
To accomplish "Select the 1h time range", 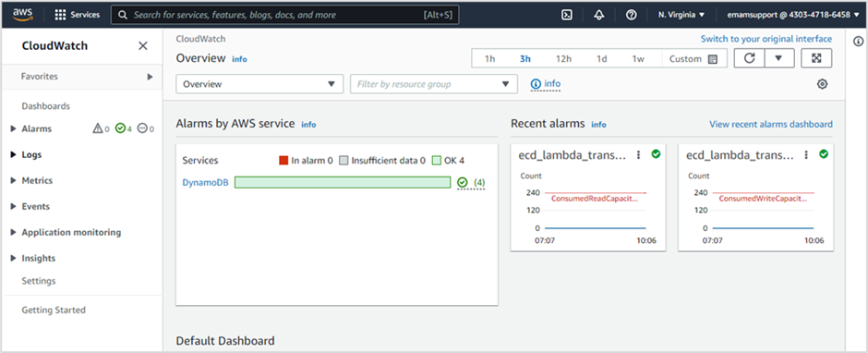I will pos(490,59).
